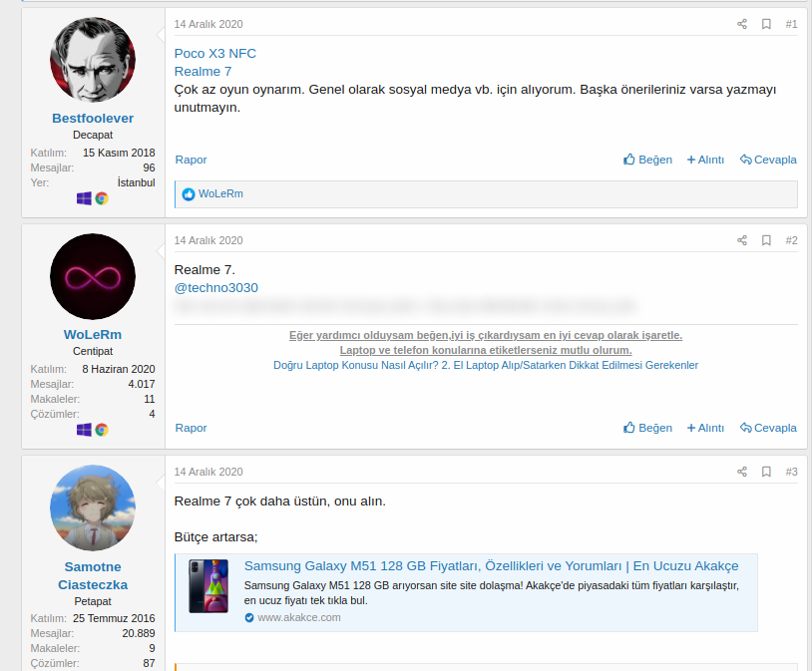
Task: Click date '14 Aralık 2020' on post #2
Action: [208, 240]
